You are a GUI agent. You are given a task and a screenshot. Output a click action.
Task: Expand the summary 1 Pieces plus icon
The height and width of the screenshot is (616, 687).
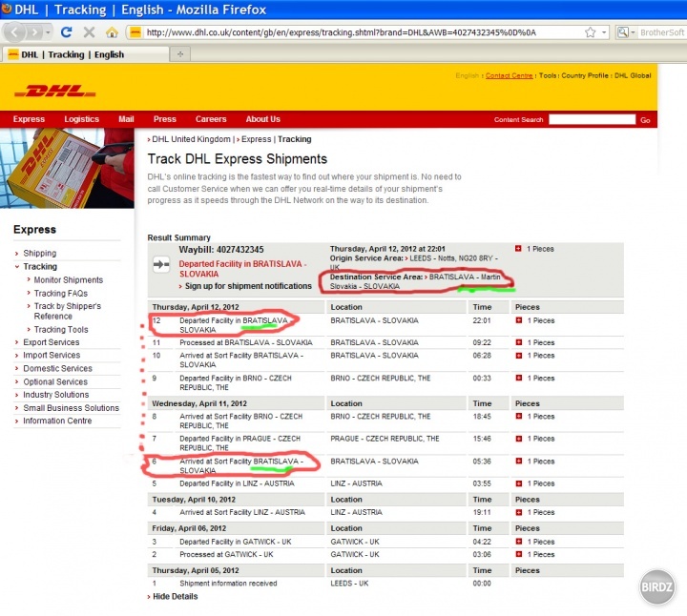point(518,249)
